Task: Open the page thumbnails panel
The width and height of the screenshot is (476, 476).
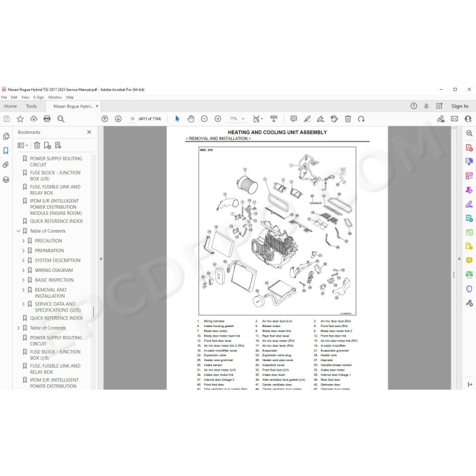Action: [6, 136]
